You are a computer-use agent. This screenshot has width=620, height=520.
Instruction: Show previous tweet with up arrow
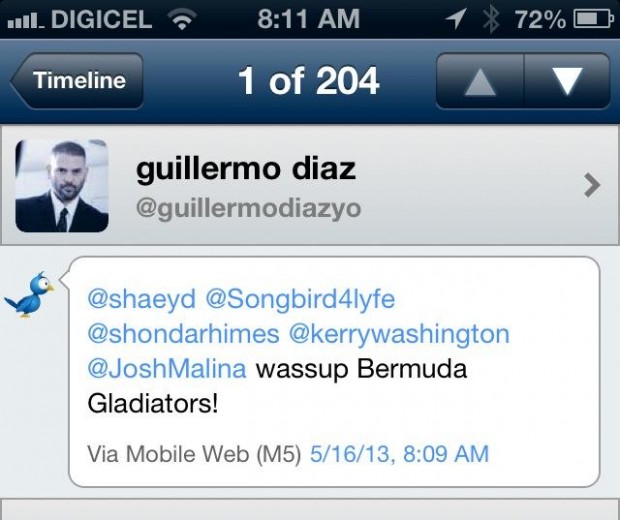pos(480,81)
